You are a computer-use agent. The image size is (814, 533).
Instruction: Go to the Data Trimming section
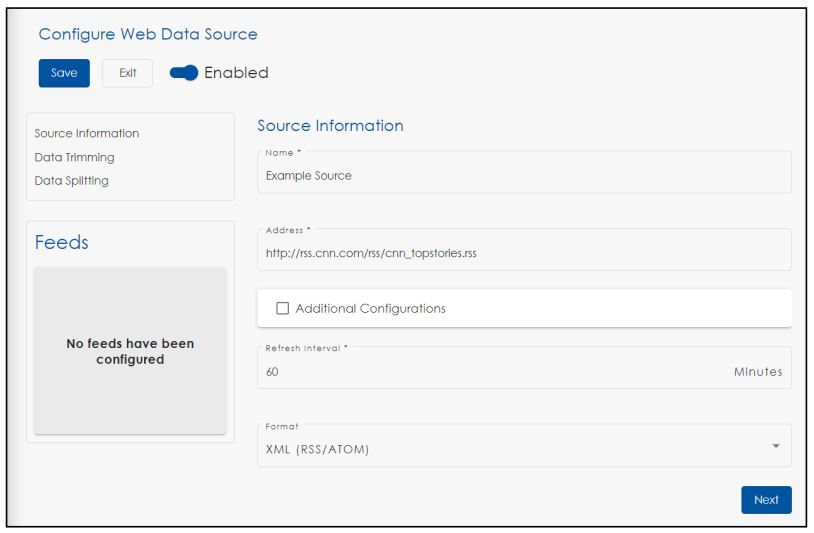coord(74,157)
